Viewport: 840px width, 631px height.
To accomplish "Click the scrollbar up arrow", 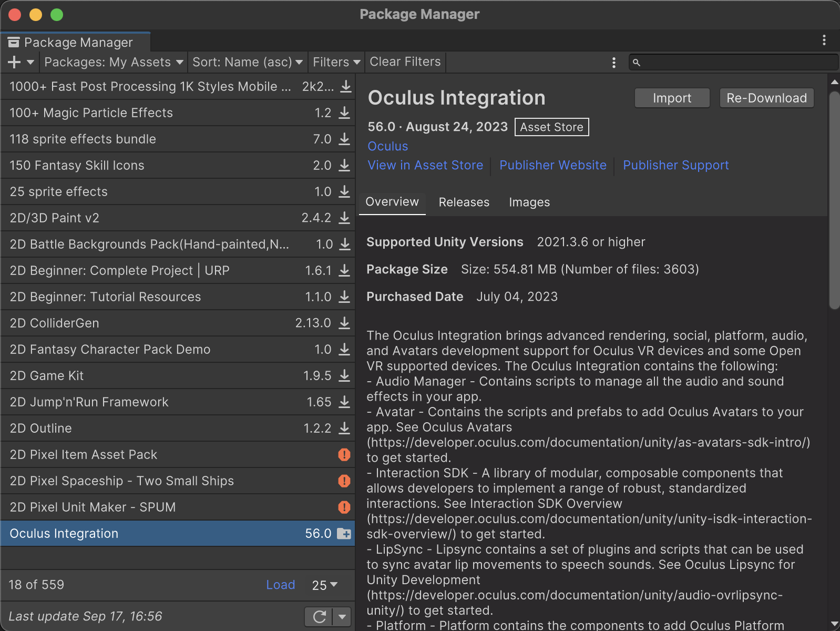I will point(834,82).
